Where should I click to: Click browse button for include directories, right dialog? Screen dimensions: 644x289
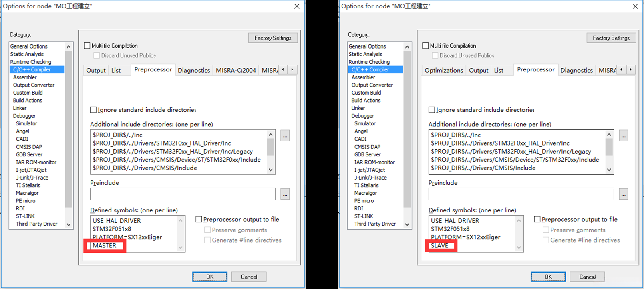[x=623, y=136]
